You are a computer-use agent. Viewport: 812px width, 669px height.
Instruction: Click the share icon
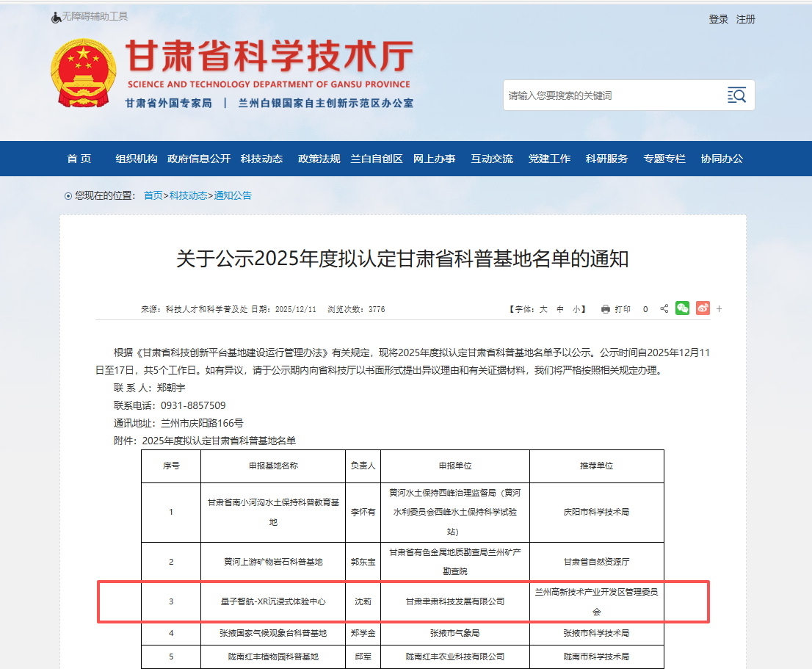click(x=664, y=309)
